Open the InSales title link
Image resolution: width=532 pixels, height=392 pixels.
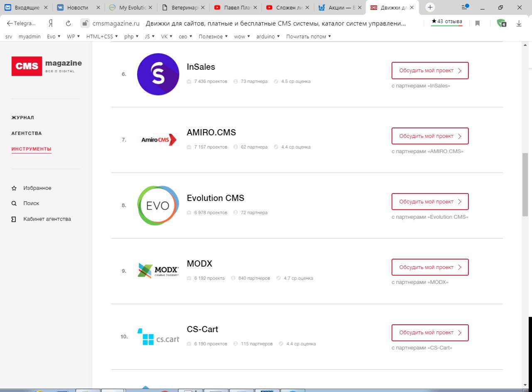tap(201, 67)
